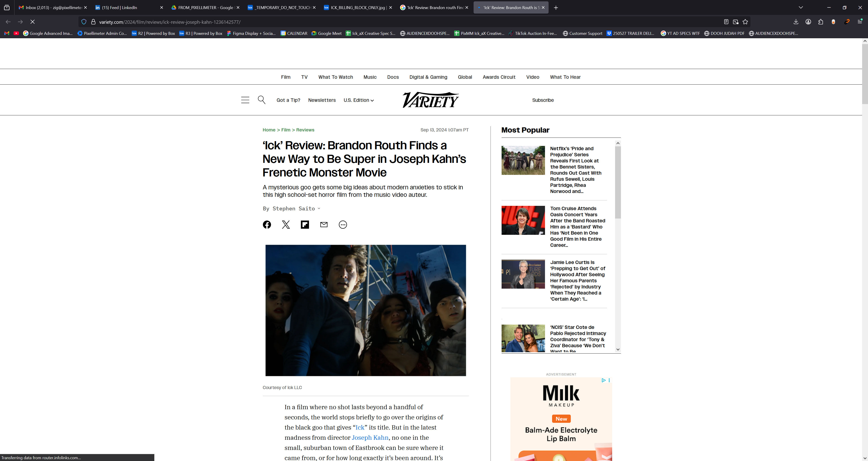Screen dimensions: 868x461
Task: Click Got a Tip? link
Action: (288, 100)
